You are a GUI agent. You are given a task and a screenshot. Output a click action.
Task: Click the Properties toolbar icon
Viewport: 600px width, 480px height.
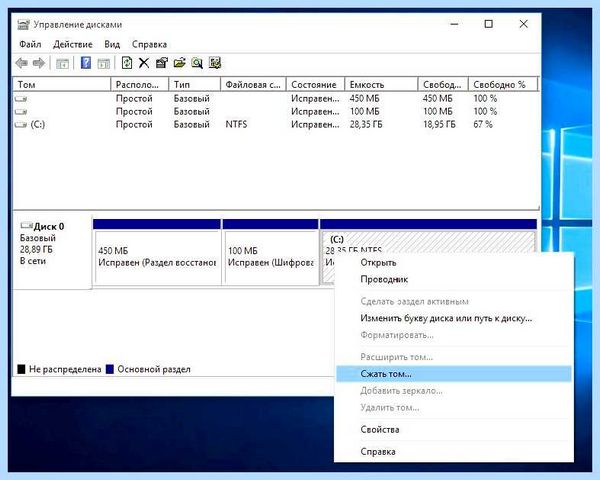tap(162, 63)
